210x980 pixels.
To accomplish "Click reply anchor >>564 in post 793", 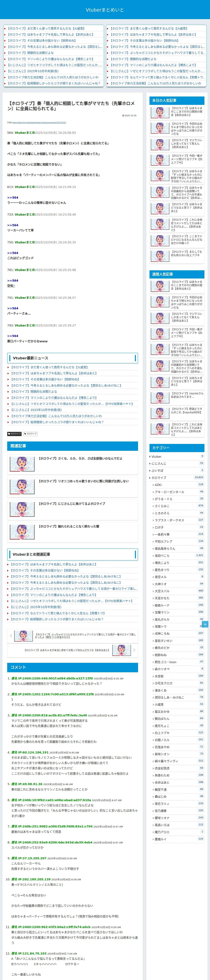I will tap(13, 336).
